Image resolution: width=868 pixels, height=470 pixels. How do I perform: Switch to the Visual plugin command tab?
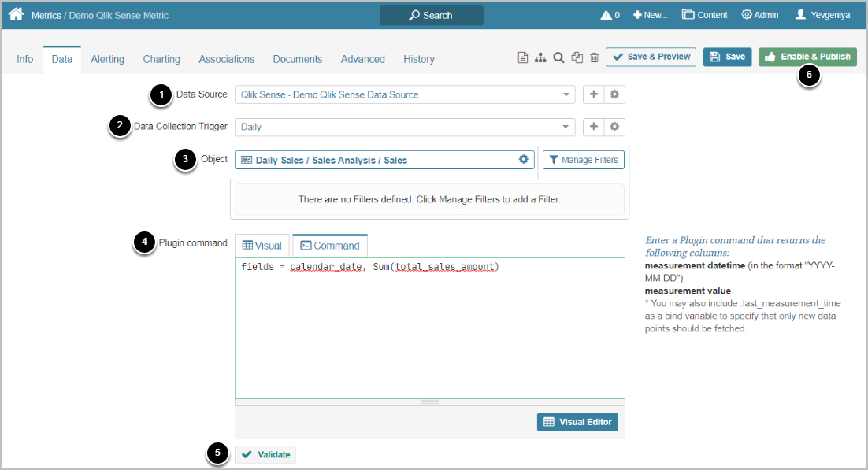pos(262,246)
